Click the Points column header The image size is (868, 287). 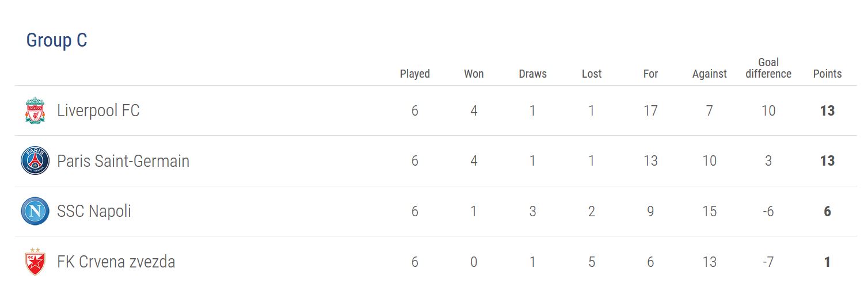point(828,74)
